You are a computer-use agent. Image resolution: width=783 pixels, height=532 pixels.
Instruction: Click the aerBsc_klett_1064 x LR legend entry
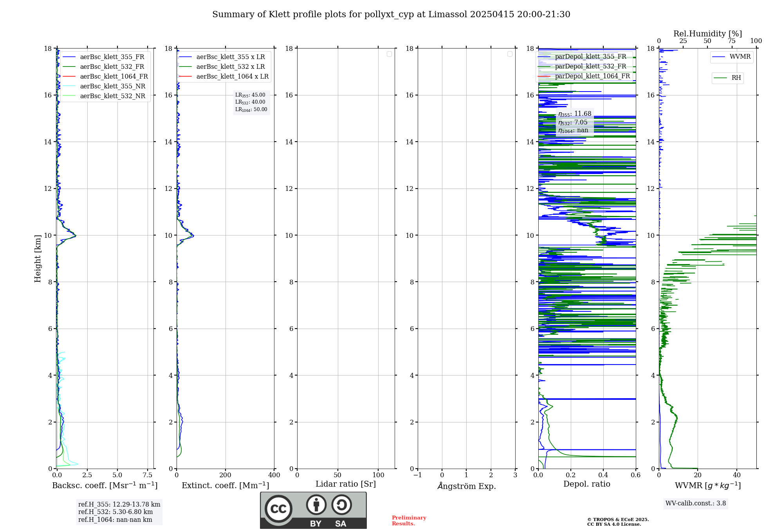pos(232,77)
